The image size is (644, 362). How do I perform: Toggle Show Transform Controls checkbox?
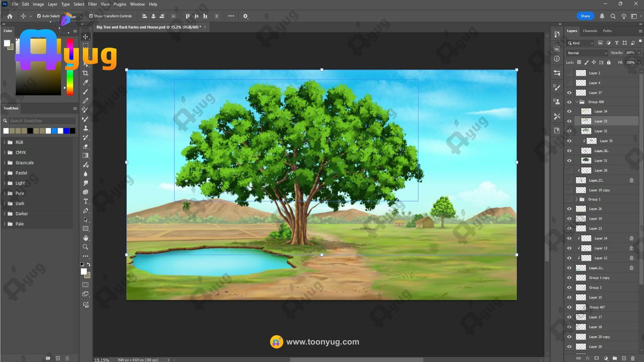[91, 16]
